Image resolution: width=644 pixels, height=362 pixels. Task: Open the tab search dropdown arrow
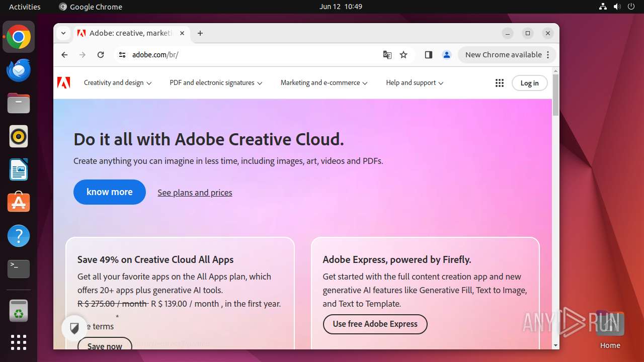(63, 33)
